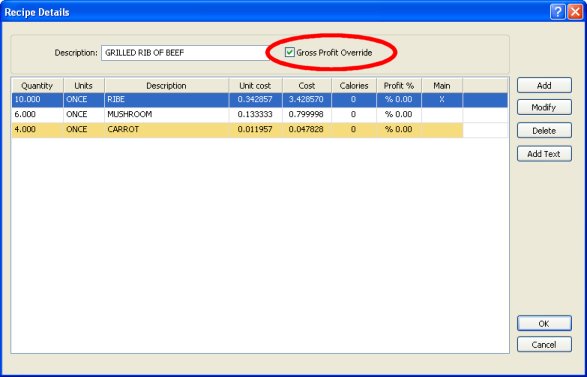Click Calories value in CARROT row
Image resolution: width=587 pixels, height=377 pixels.
(353, 129)
